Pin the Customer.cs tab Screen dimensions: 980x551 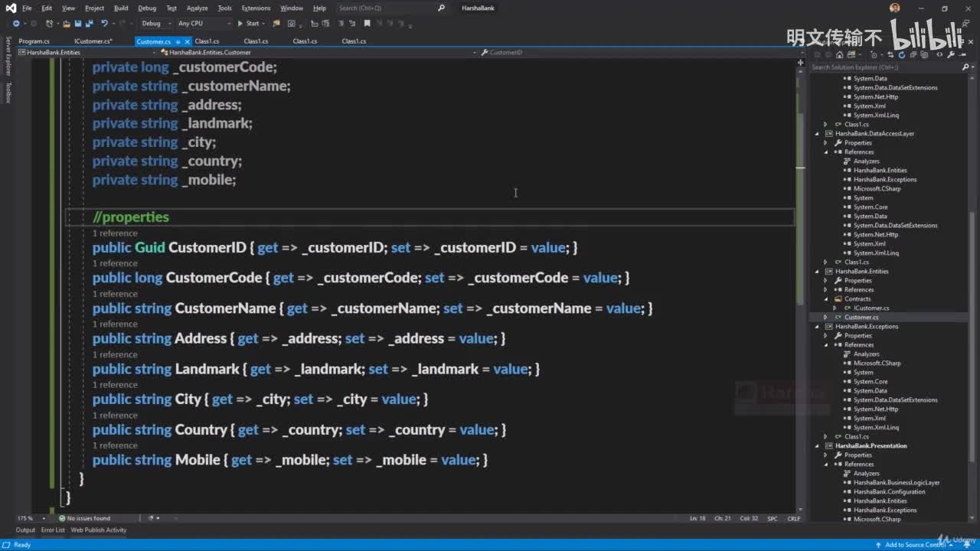(x=178, y=41)
